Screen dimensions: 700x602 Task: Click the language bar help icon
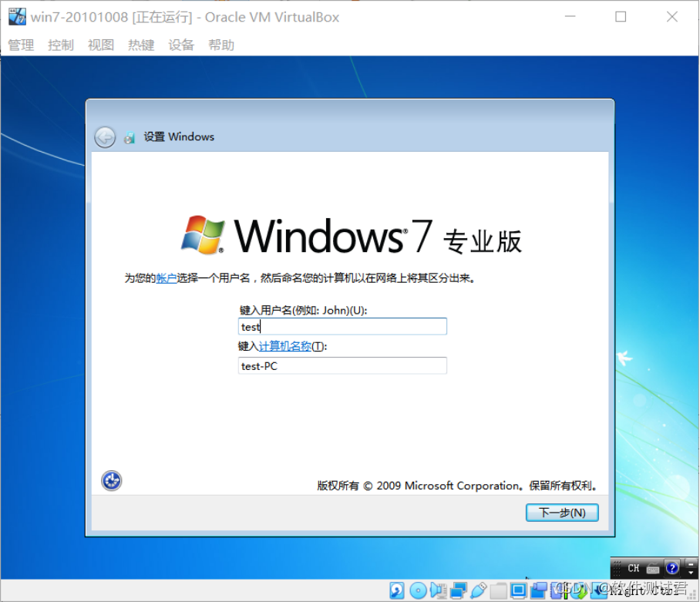pyautogui.click(x=672, y=568)
